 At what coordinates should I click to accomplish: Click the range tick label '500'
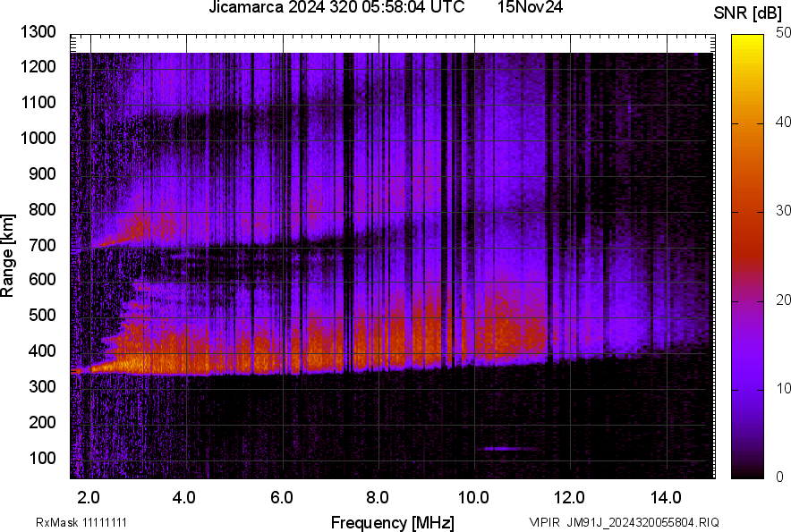[x=42, y=315]
